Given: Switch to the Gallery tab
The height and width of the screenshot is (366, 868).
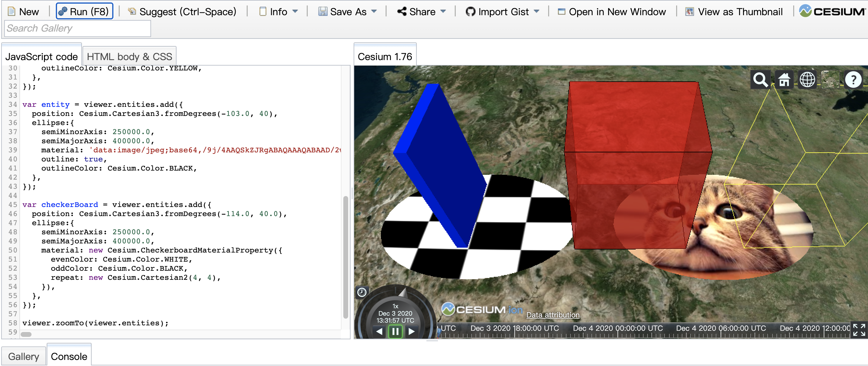Looking at the screenshot, I should (24, 356).
